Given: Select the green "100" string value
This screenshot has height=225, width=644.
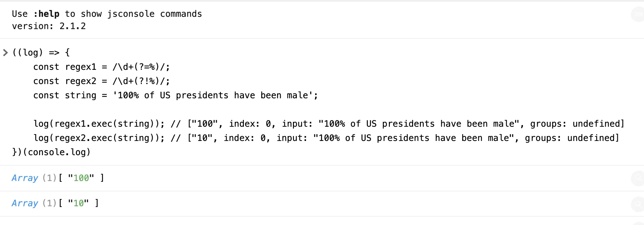Looking at the screenshot, I should [x=81, y=178].
